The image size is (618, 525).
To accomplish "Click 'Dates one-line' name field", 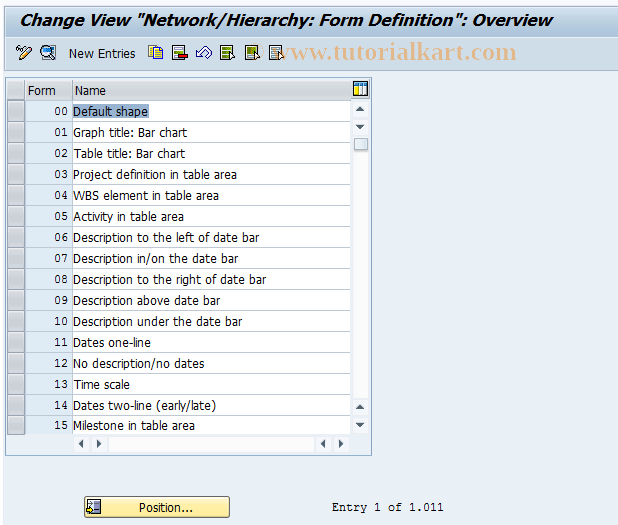I will pyautogui.click(x=211, y=342).
